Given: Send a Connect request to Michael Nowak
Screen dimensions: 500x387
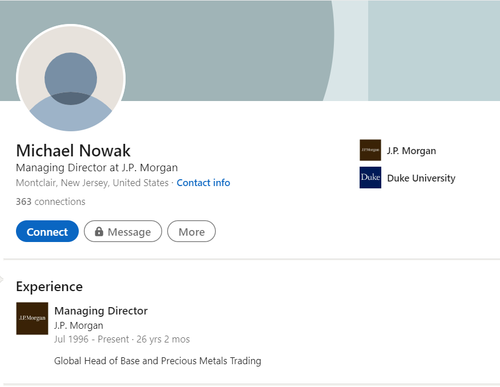Looking at the screenshot, I should coord(47,231).
